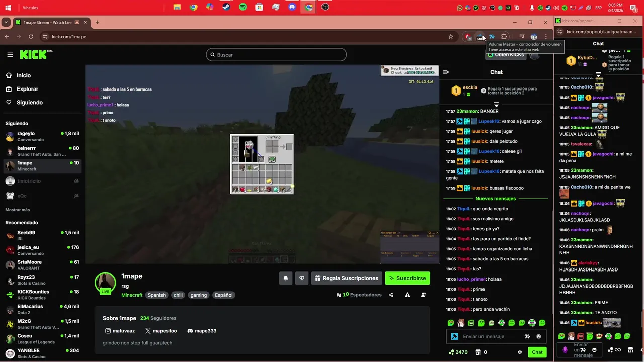This screenshot has height=362, width=644.
Task: Open rageylo channel from following list
Action: [42, 137]
